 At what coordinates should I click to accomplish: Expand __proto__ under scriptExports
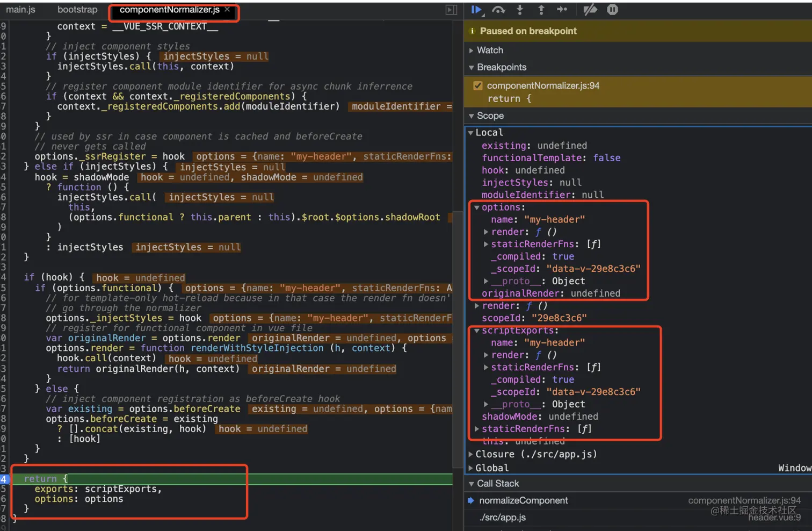coord(486,404)
